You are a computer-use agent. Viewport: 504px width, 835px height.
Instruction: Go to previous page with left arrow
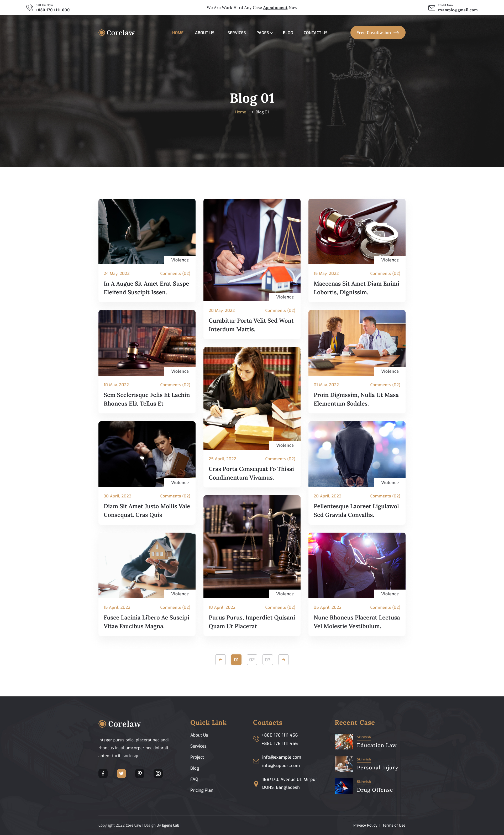pyautogui.click(x=220, y=659)
